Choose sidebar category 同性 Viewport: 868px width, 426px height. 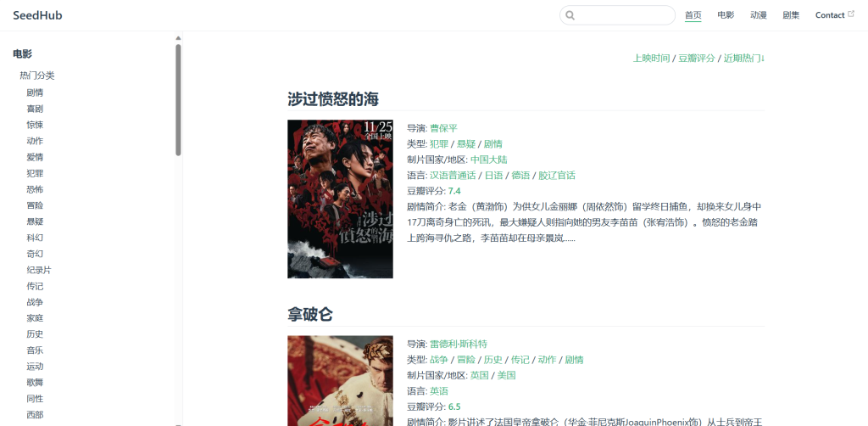coord(35,398)
